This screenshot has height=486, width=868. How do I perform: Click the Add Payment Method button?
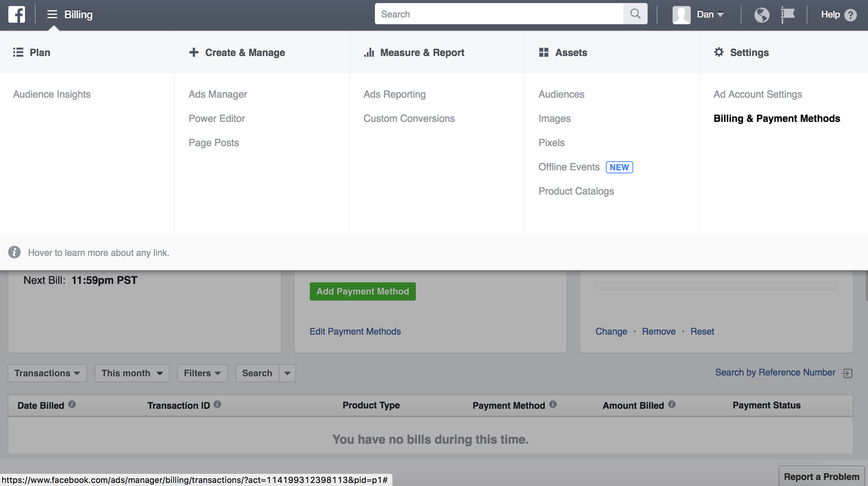[362, 291]
